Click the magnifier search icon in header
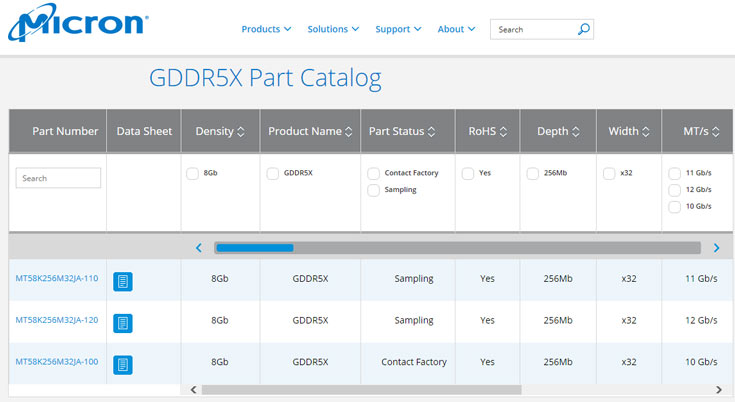Screen dimensions: 735x402 [584, 29]
